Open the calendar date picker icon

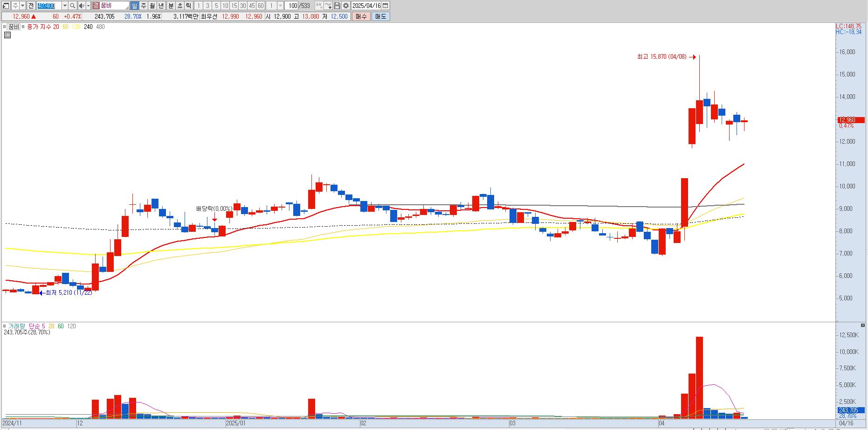[x=386, y=6]
